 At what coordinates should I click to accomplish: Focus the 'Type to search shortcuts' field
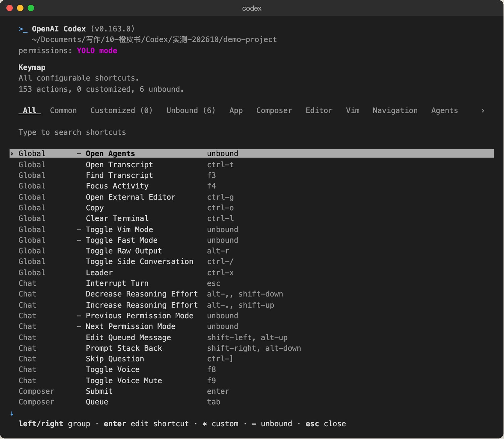(72, 132)
